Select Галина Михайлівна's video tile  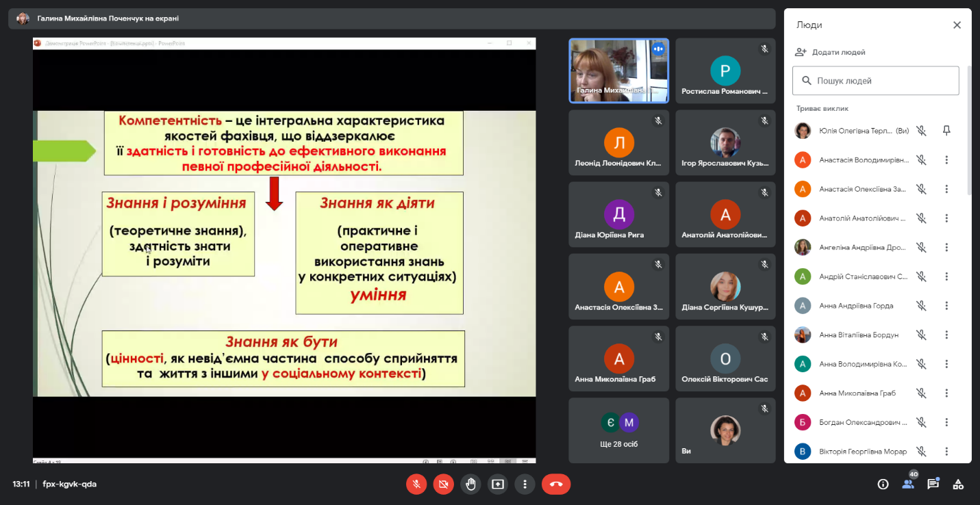pyautogui.click(x=618, y=70)
